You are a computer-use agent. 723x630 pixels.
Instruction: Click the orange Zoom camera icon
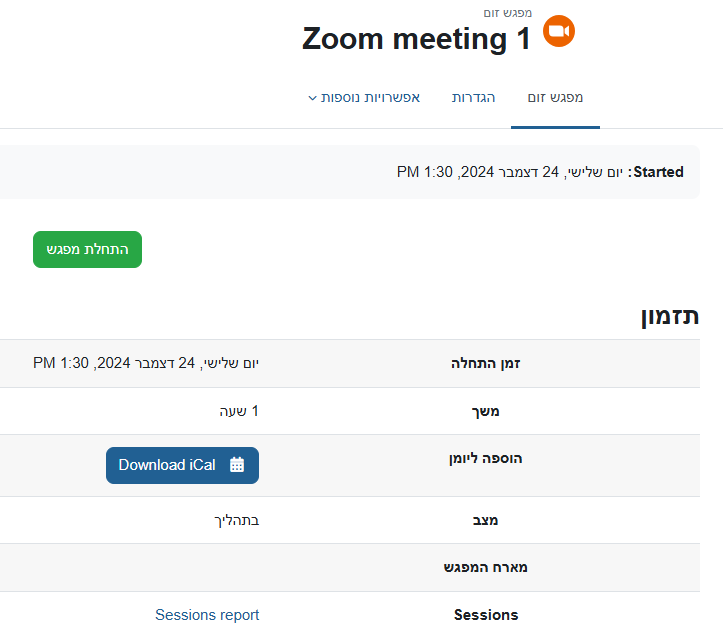click(x=559, y=31)
